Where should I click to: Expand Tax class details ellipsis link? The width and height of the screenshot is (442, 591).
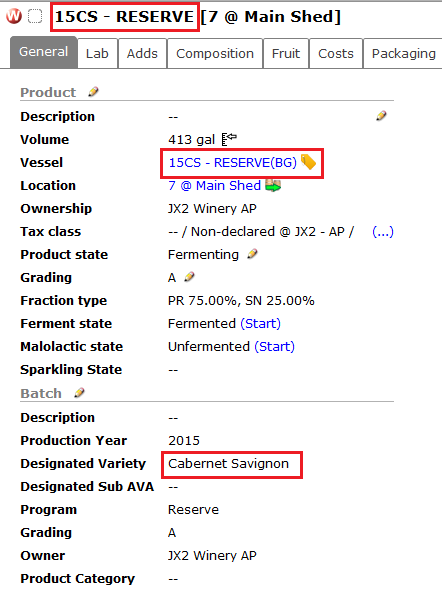[x=382, y=231]
